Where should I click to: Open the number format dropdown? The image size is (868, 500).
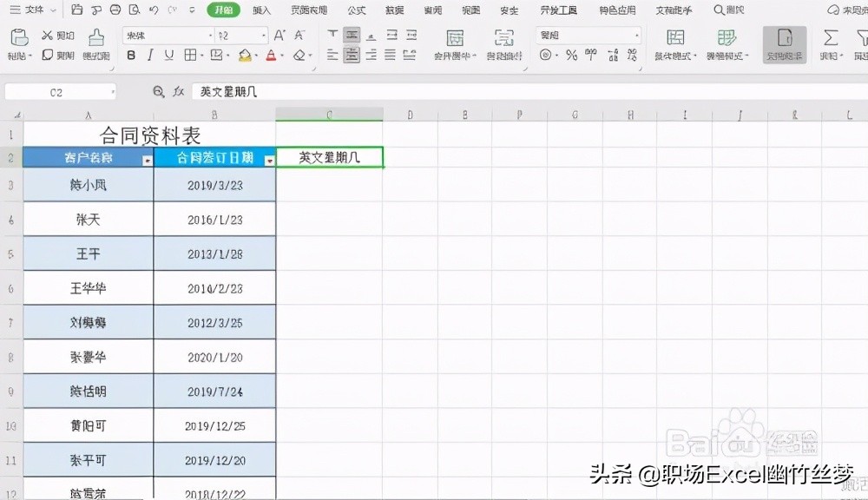tap(636, 36)
